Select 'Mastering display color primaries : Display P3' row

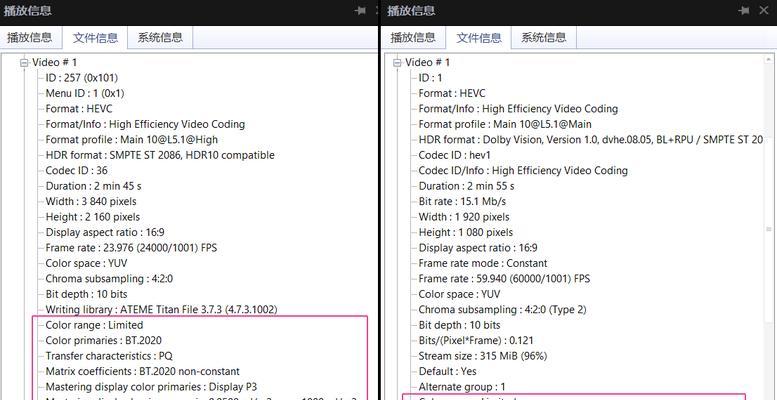click(x=151, y=387)
